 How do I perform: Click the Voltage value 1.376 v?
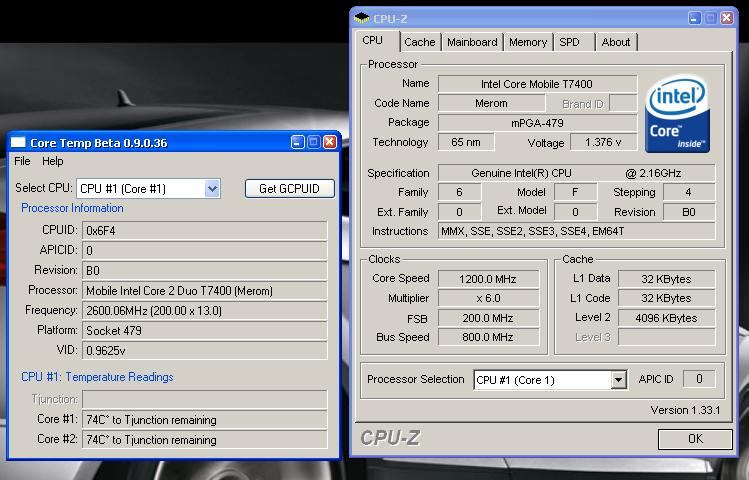tap(603, 142)
